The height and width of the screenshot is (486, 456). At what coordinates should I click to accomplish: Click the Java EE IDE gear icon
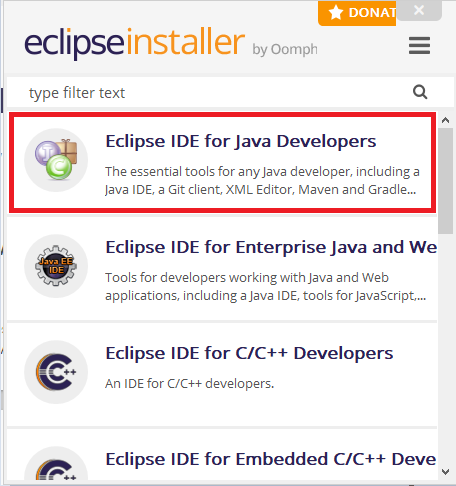point(56,266)
